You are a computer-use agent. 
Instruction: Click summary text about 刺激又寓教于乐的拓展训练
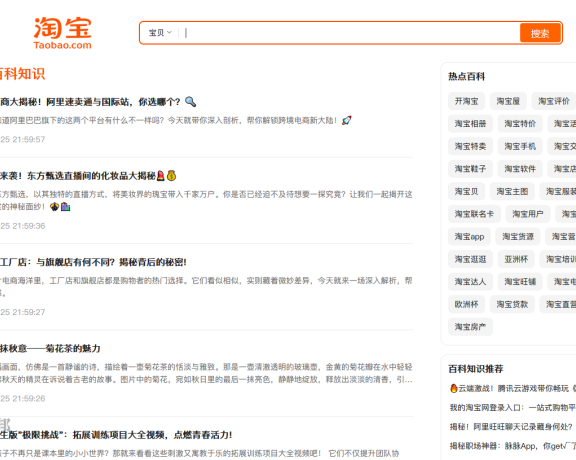[199, 453]
